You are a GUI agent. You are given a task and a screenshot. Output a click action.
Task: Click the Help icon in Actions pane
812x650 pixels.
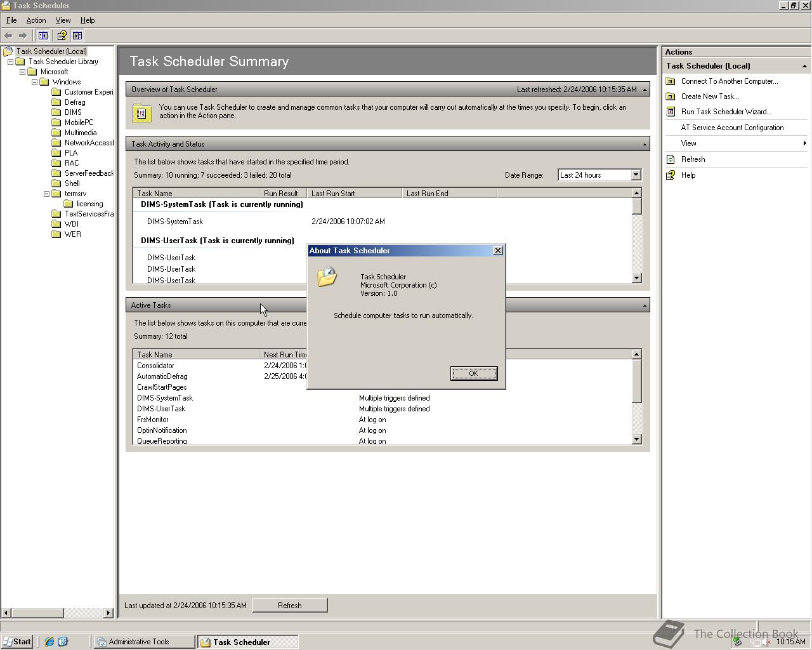671,175
